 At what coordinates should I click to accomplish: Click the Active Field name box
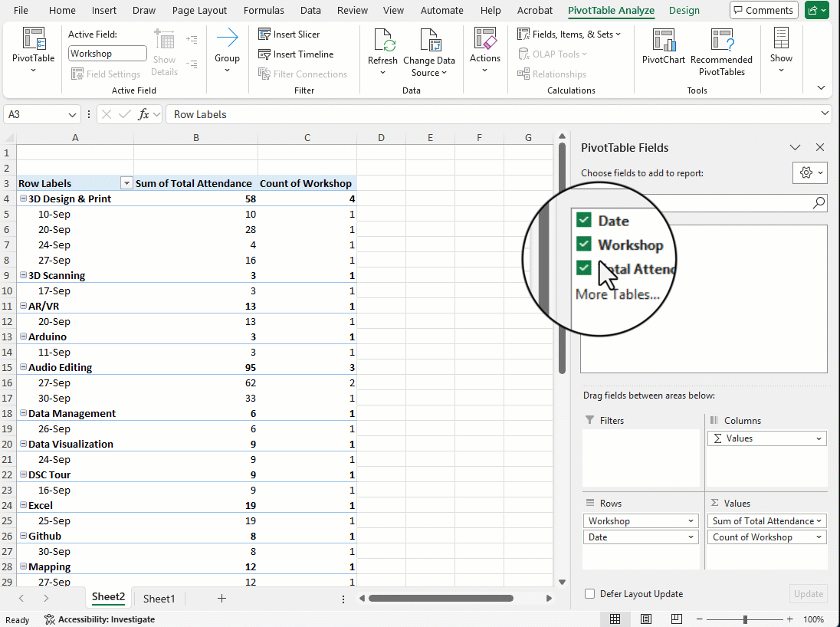[x=107, y=54]
